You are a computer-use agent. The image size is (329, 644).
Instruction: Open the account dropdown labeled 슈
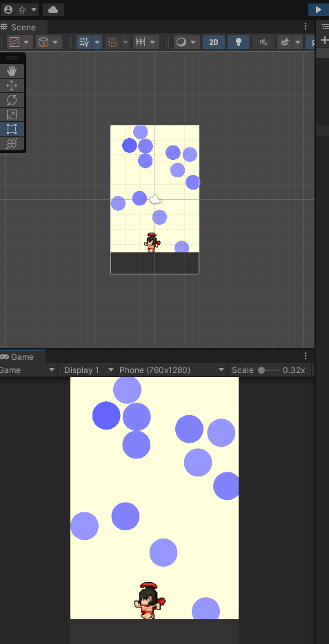pos(21,10)
